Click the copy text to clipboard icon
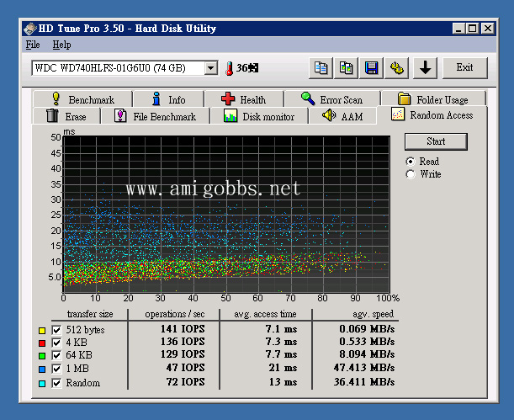514x420 pixels. pos(321,67)
